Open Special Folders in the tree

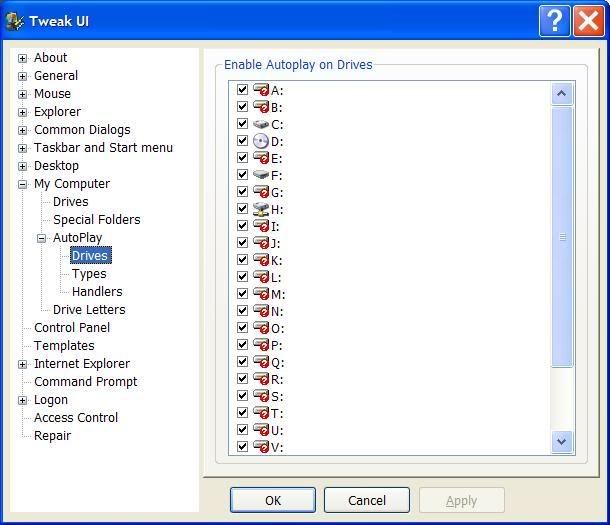(96, 220)
